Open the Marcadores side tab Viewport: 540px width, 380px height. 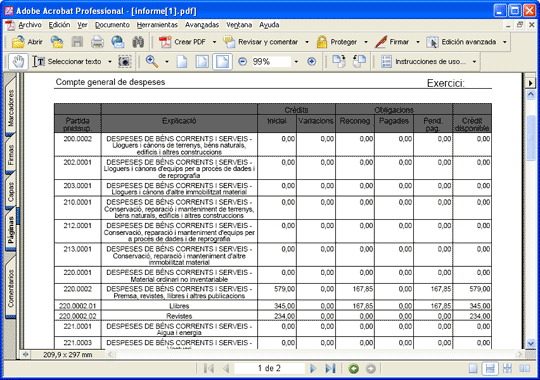[x=11, y=107]
